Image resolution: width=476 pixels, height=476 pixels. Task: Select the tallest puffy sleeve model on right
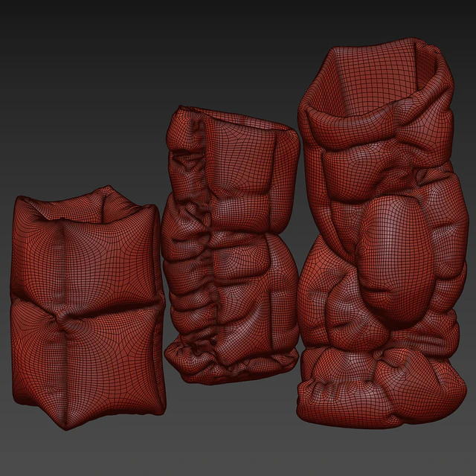[x=383, y=233]
